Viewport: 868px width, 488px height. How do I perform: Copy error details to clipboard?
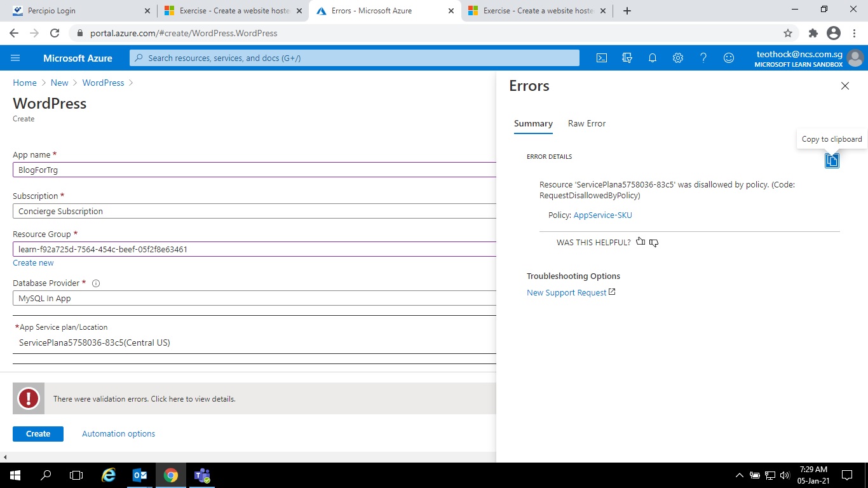(832, 161)
